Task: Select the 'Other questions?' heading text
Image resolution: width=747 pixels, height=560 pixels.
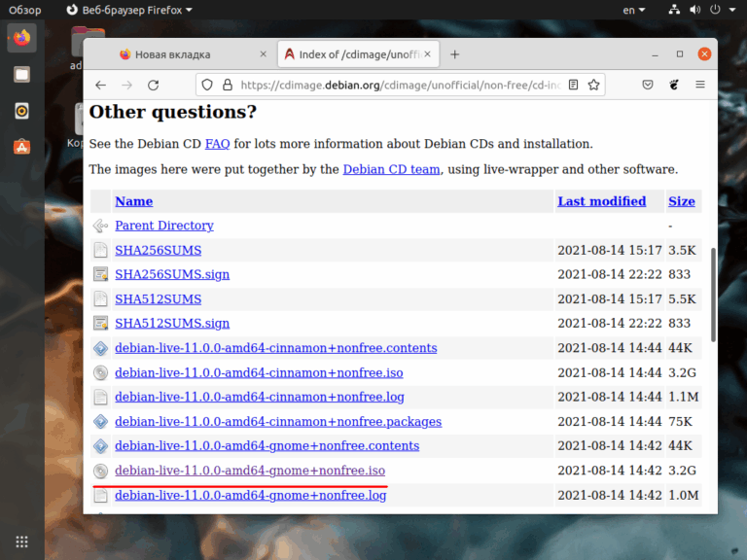Action: (x=173, y=113)
